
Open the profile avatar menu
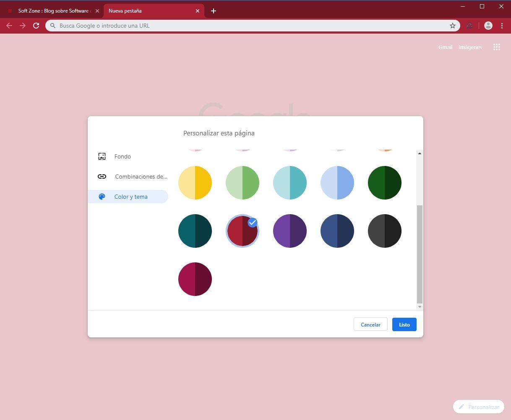tap(488, 26)
